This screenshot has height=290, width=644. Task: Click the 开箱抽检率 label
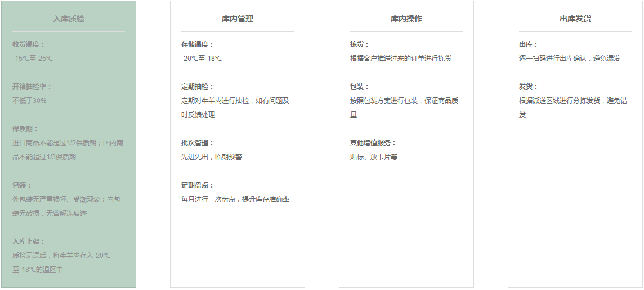[x=32, y=87]
